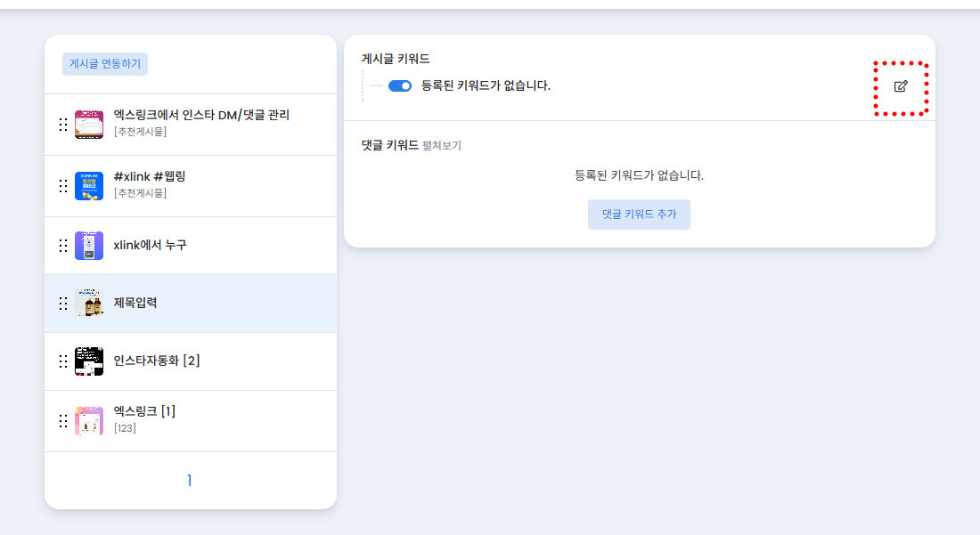Click drag handle beside 제목입력
This screenshot has width=980, height=535.
tap(63, 304)
